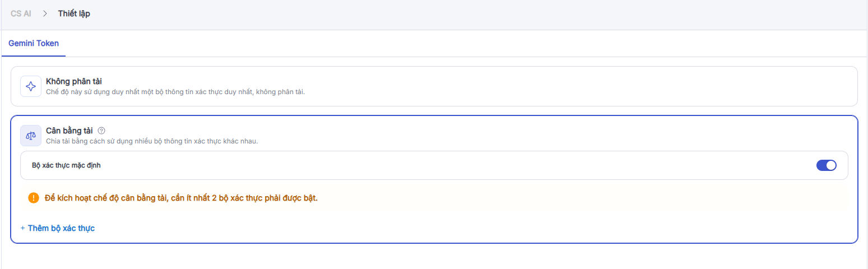Turn off the Bộ xác thực mặc định switch
The height and width of the screenshot is (269, 868).
pos(826,165)
